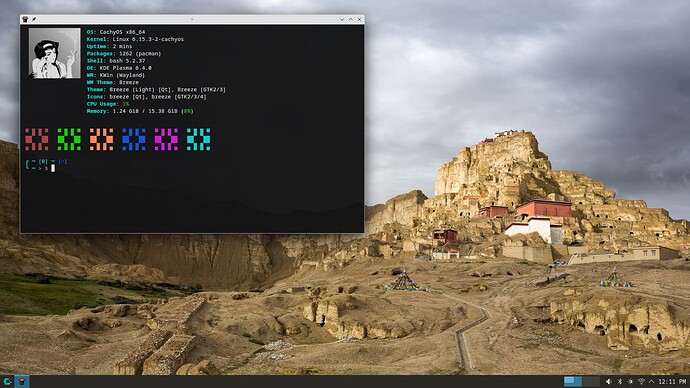The height and width of the screenshot is (388, 690).
Task: Click the 'OS: CachyOS x86_64' line
Action: (116, 32)
